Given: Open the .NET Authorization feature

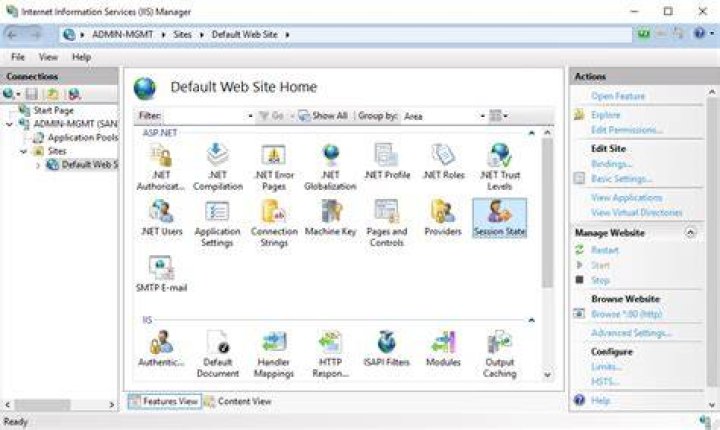Looking at the screenshot, I should tap(161, 167).
